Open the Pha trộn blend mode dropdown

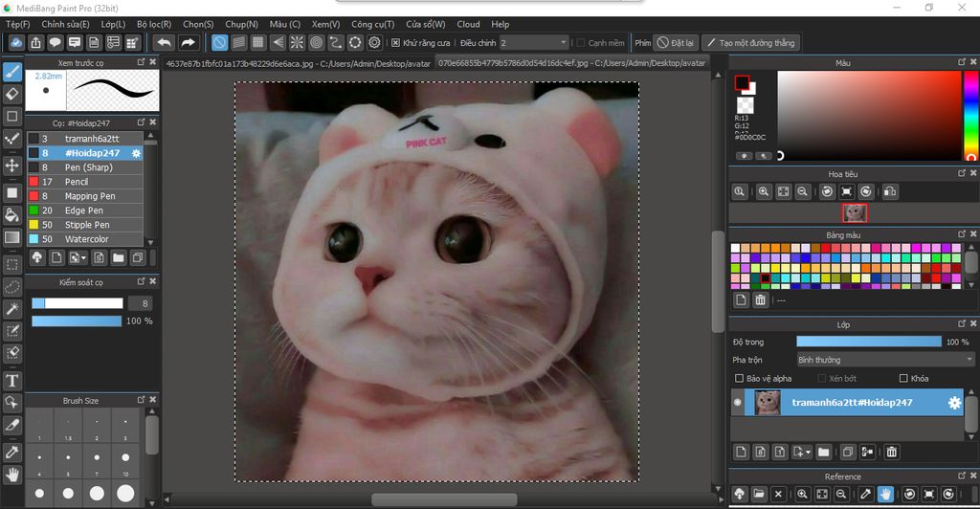[885, 360]
